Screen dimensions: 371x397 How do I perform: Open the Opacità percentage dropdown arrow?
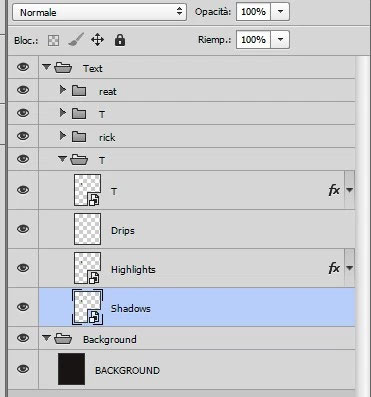280,12
